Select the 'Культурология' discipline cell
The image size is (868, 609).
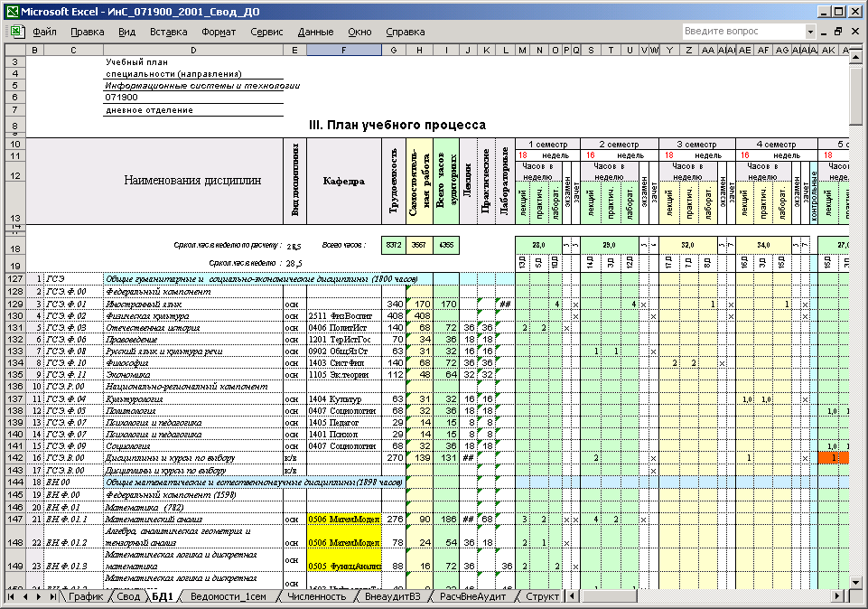coord(193,399)
